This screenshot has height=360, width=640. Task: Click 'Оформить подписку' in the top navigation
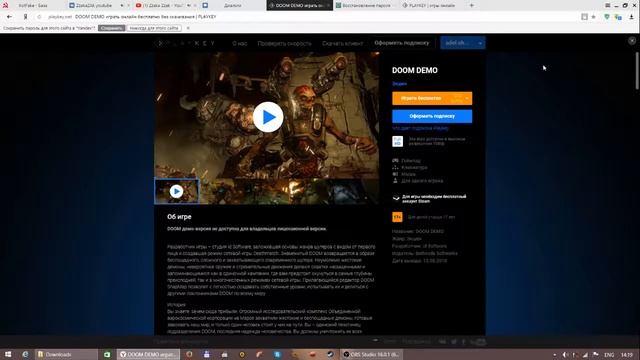tap(402, 43)
